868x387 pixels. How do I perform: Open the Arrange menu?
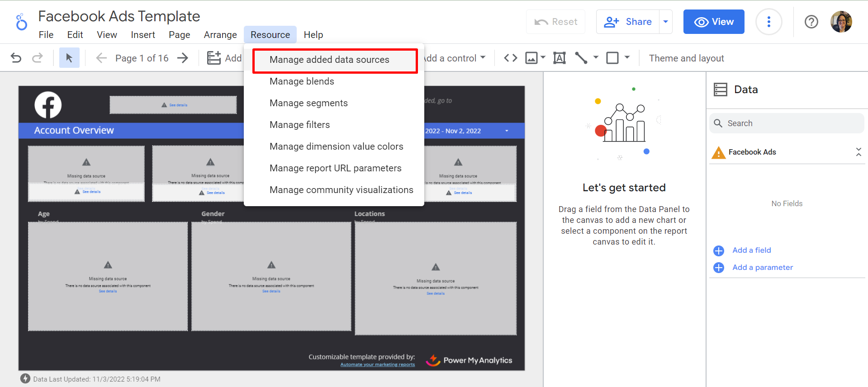click(x=220, y=35)
